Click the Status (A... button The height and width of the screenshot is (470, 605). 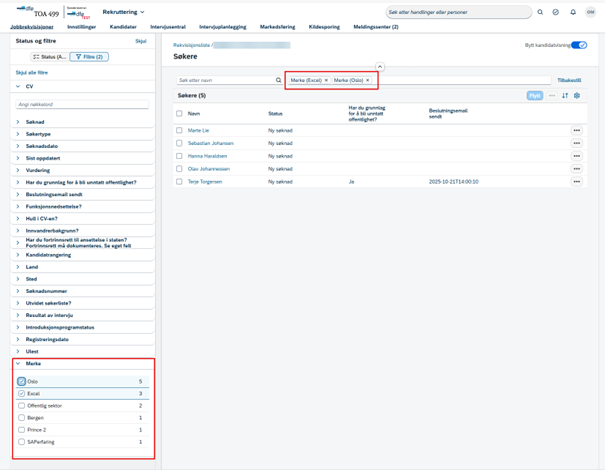(49, 57)
